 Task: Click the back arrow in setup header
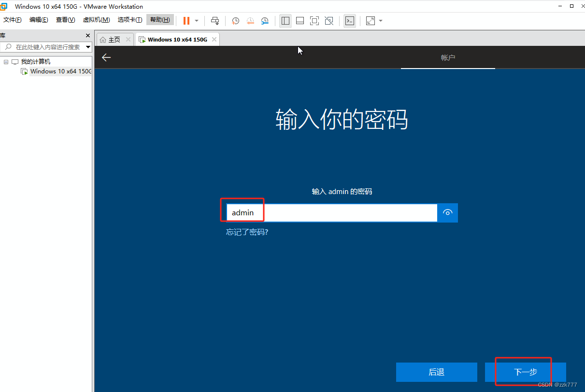tap(106, 57)
